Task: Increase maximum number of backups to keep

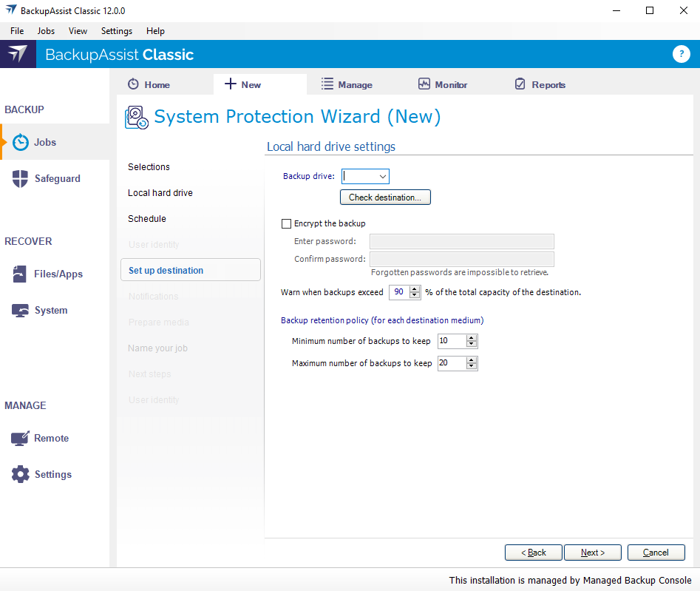Action: coord(472,360)
